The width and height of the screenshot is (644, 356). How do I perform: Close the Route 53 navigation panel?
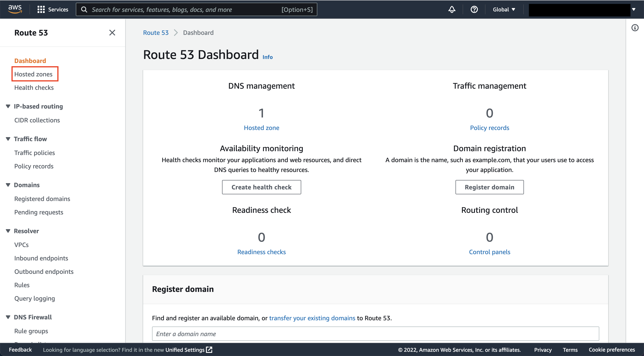click(112, 33)
